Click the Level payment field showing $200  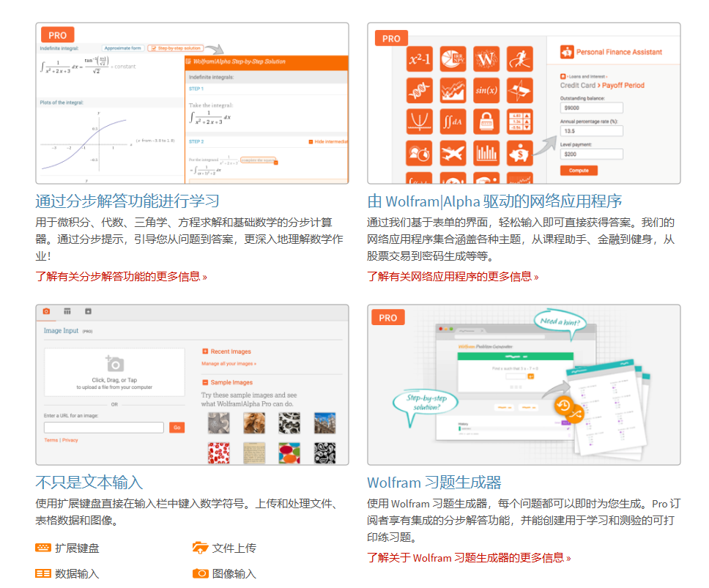(x=591, y=154)
